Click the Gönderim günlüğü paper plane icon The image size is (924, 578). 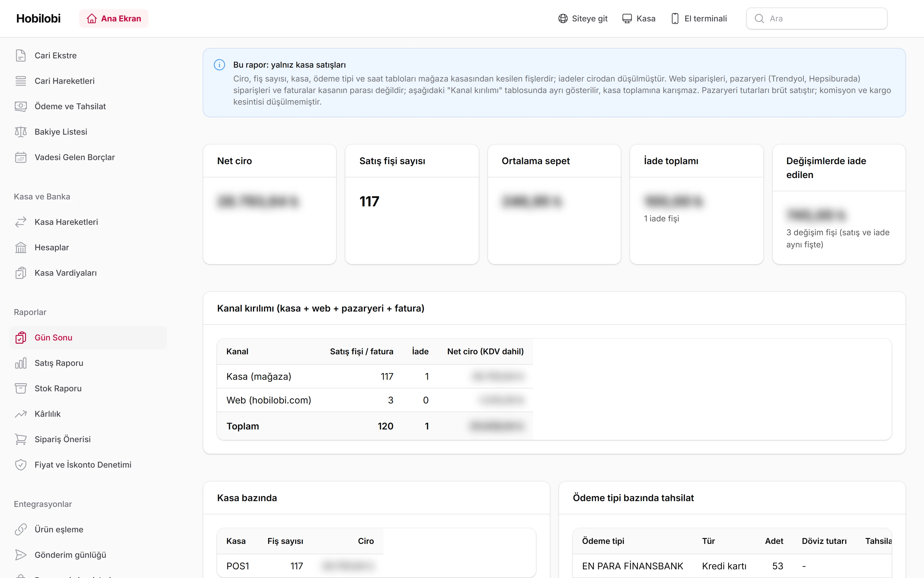click(x=21, y=555)
